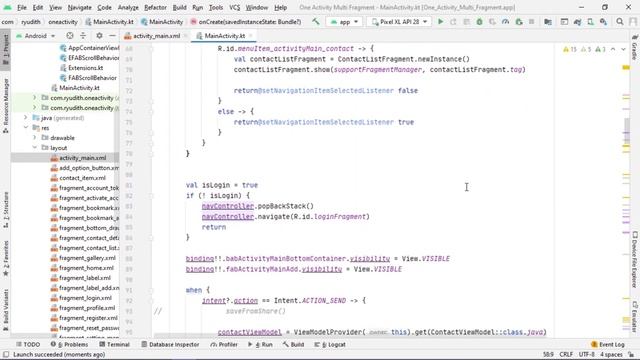Open the Navigate menu
This screenshot has height=360, width=640.
[x=80, y=7]
